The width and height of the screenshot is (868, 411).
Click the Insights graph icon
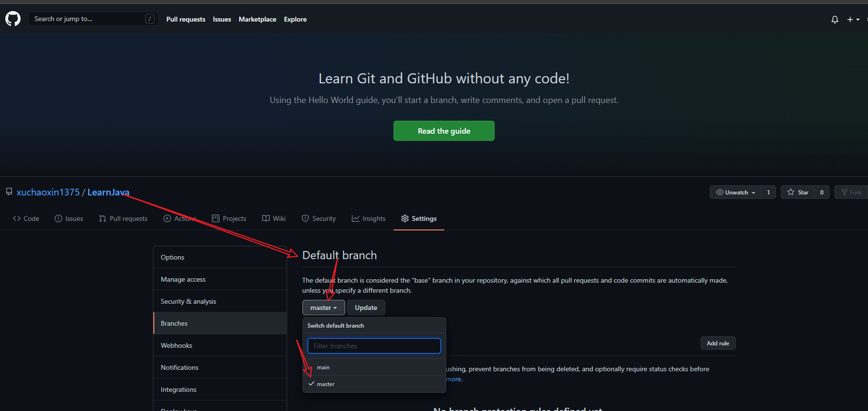click(356, 218)
